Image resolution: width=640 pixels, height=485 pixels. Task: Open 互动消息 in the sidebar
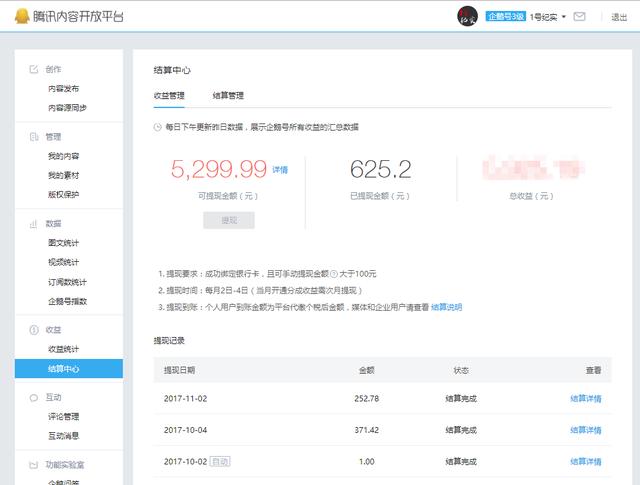click(63, 436)
